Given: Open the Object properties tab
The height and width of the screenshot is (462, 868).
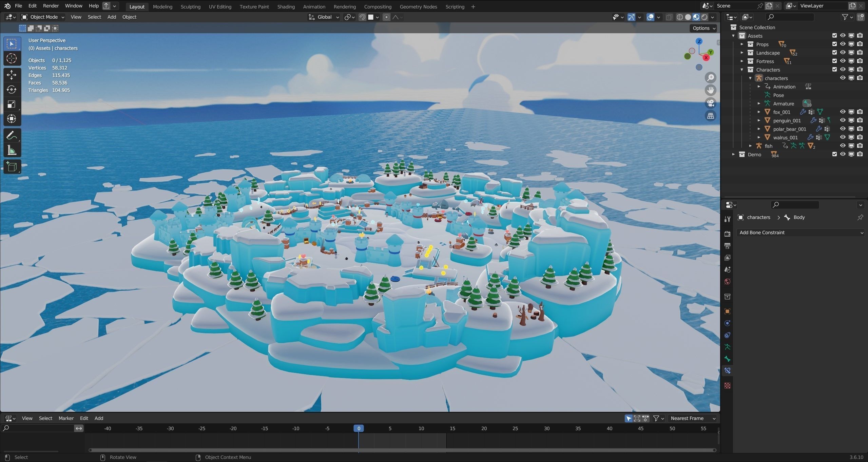Looking at the screenshot, I should pos(727,311).
